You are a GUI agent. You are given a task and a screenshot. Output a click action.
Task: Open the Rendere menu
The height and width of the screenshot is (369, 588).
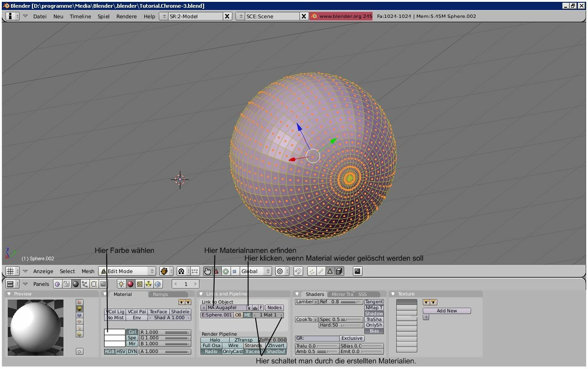pos(126,16)
